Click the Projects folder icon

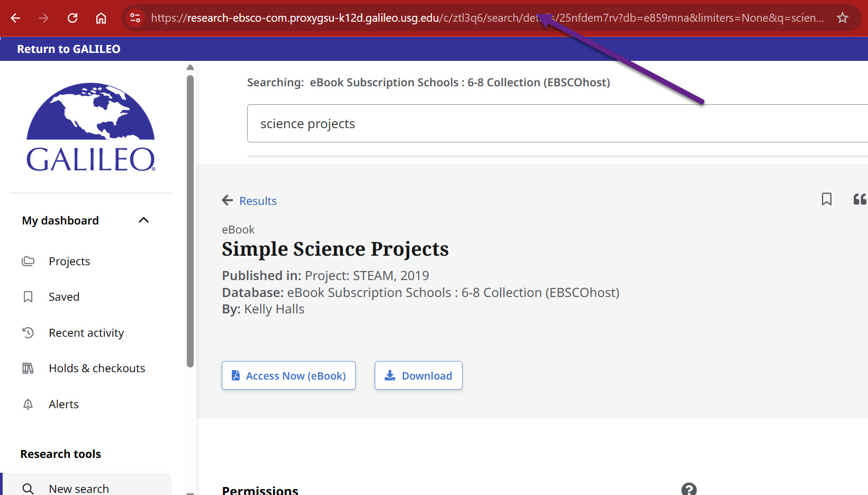click(28, 261)
